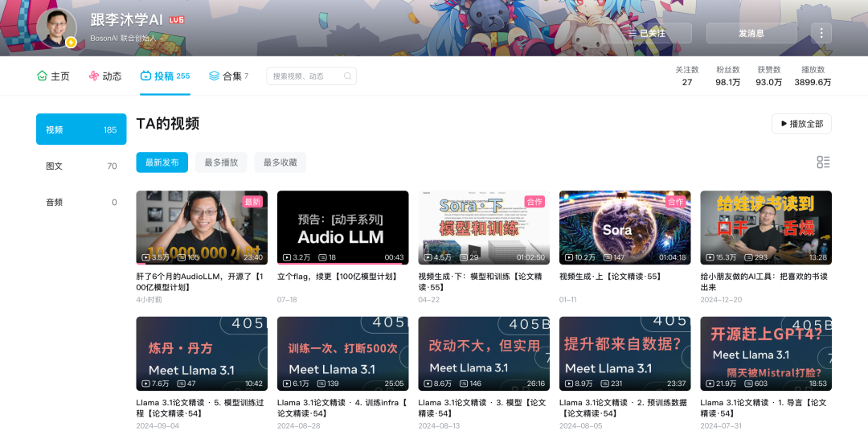Click the danmaku count icon showing 105
868x431 pixels.
pyautogui.click(x=181, y=257)
